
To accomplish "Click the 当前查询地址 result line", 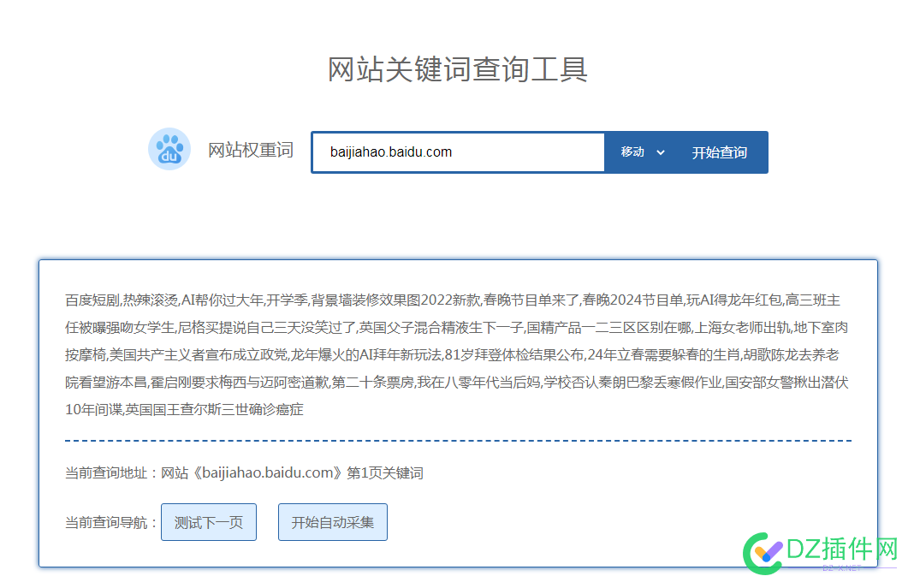I will click(x=244, y=472).
